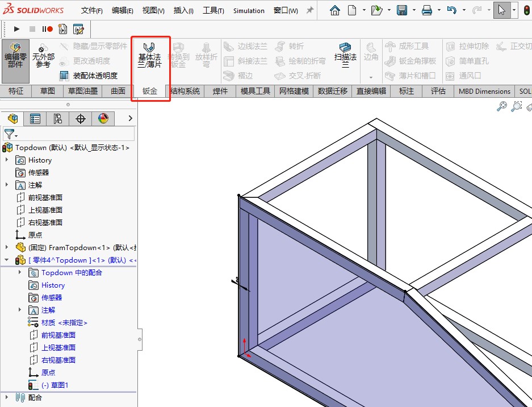Switch to the 曲面 ribbon tab

pyautogui.click(x=118, y=91)
